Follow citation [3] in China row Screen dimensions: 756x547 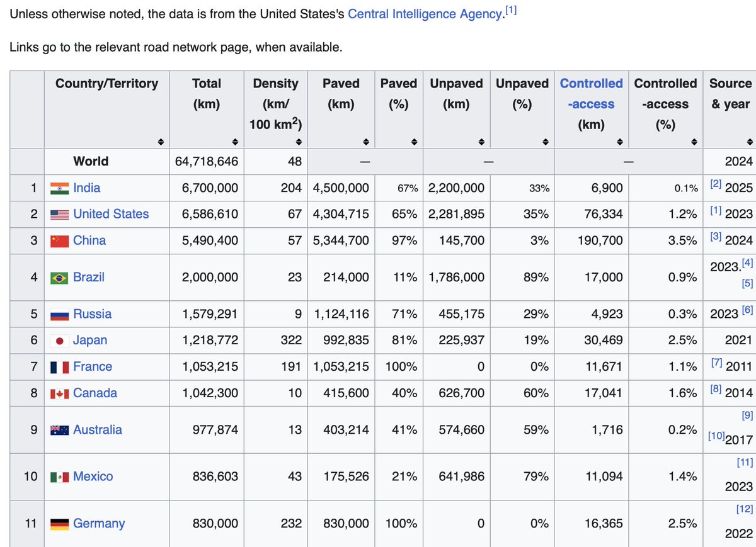pyautogui.click(x=716, y=237)
